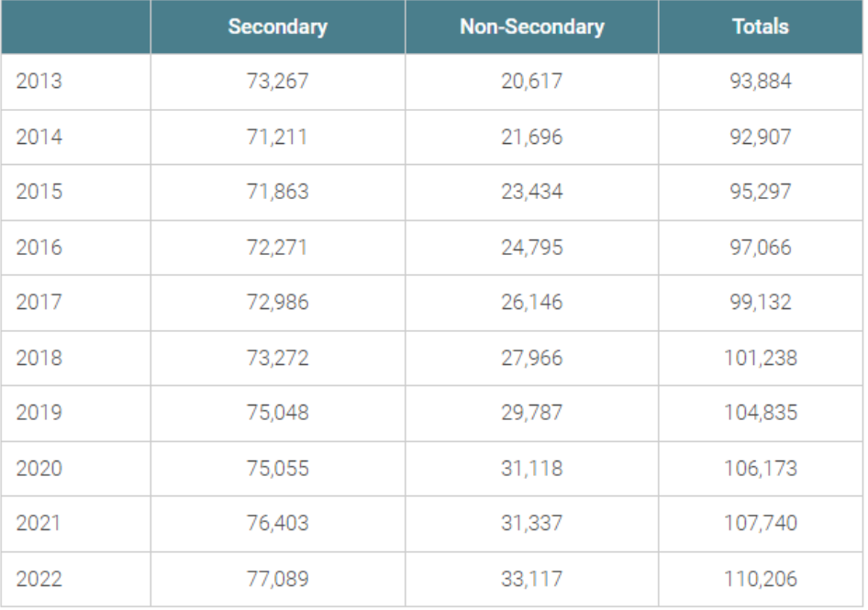
Task: Click the Secondary value 75,055
Action: [277, 469]
